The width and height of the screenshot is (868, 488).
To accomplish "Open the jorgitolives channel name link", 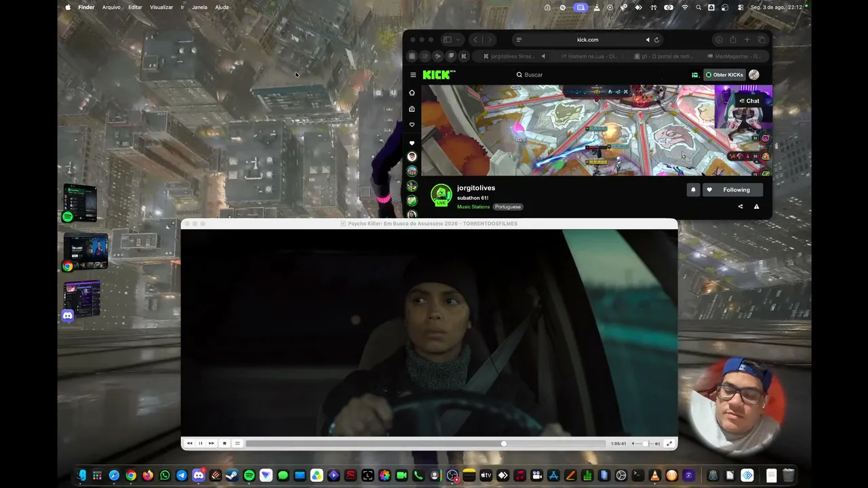I will (x=476, y=188).
